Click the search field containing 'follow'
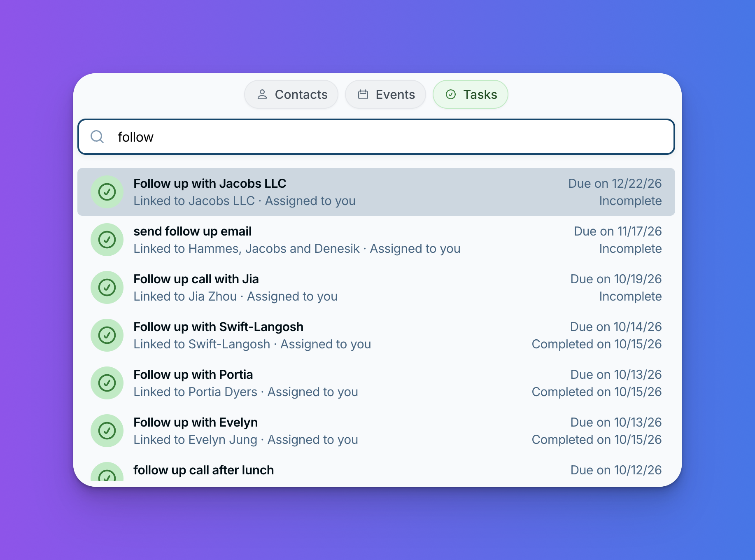 coord(376,137)
